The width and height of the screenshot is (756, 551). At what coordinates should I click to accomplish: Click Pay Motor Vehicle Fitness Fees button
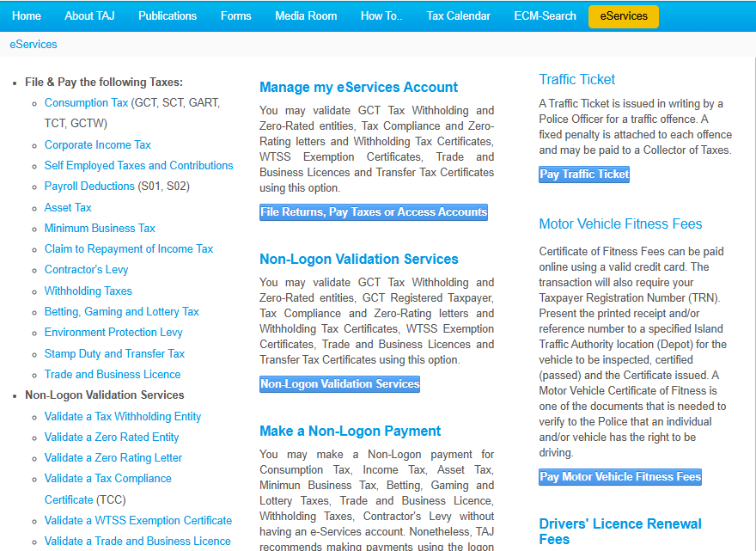tap(620, 477)
